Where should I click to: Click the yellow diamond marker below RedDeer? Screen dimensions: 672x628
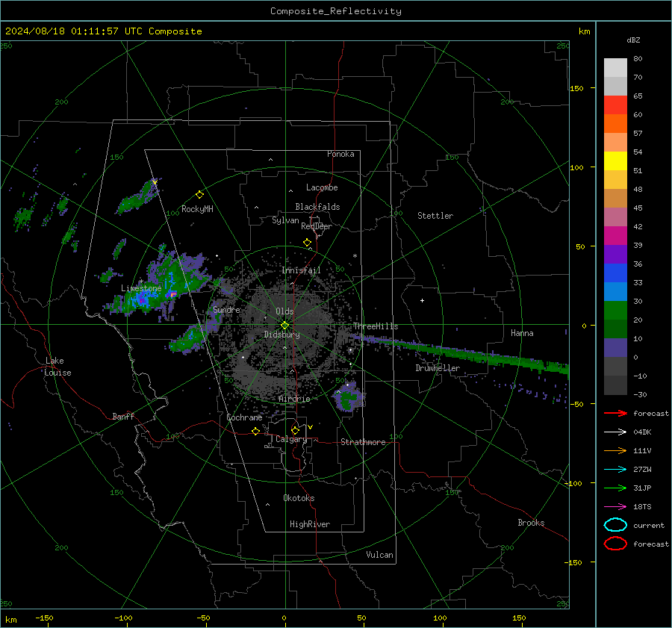308,243
